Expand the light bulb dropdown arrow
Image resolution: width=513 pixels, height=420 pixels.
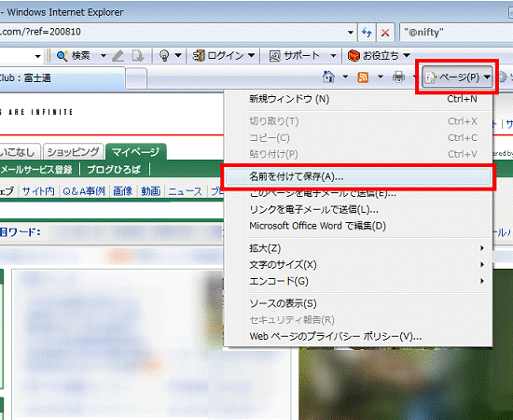pyautogui.click(x=178, y=56)
